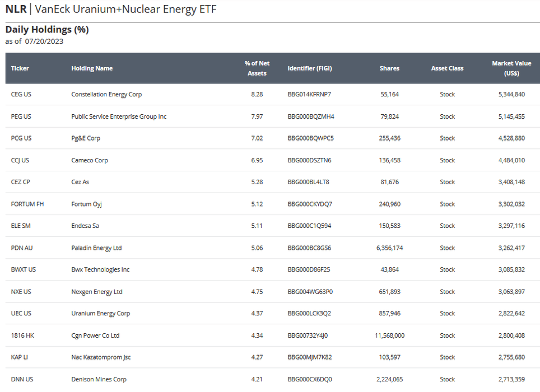
Task: Click the Asset Class column header
Action: coord(448,68)
